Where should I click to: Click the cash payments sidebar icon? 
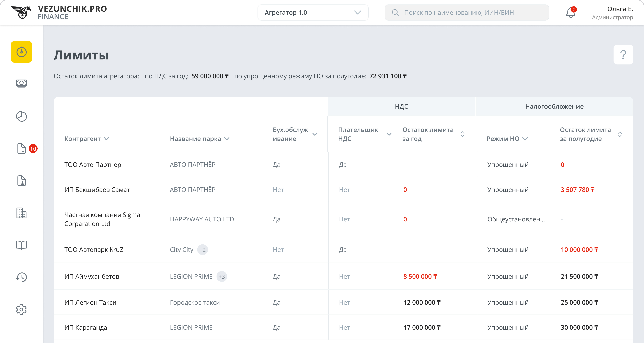tap(21, 84)
